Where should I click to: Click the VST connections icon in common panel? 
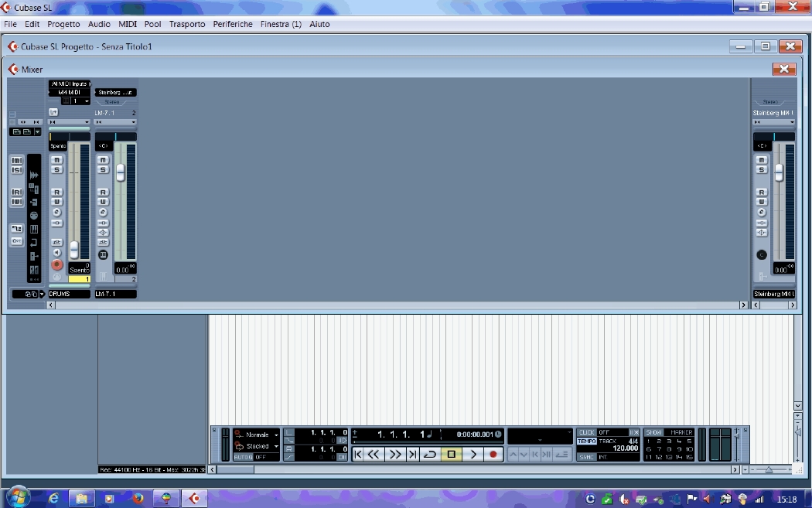17,229
